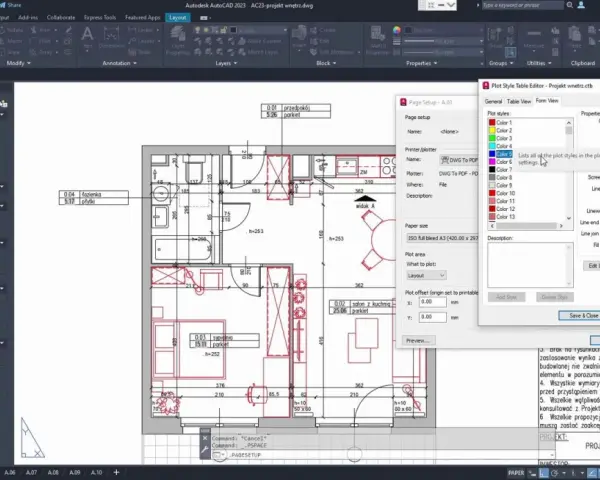Screen dimensions: 600x480
Task: Click the Paste clipboard icon
Action: click(x=575, y=38)
